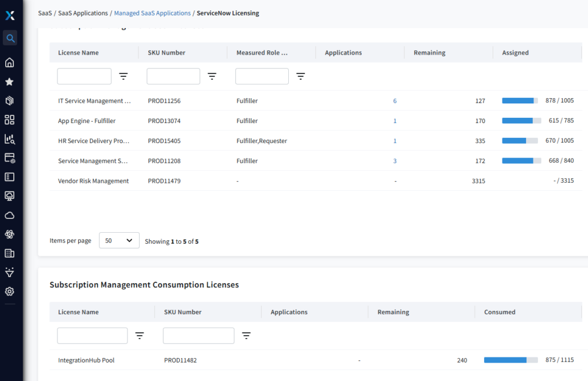Click the License Name filter input field
Image resolution: width=588 pixels, height=381 pixels.
(x=84, y=76)
